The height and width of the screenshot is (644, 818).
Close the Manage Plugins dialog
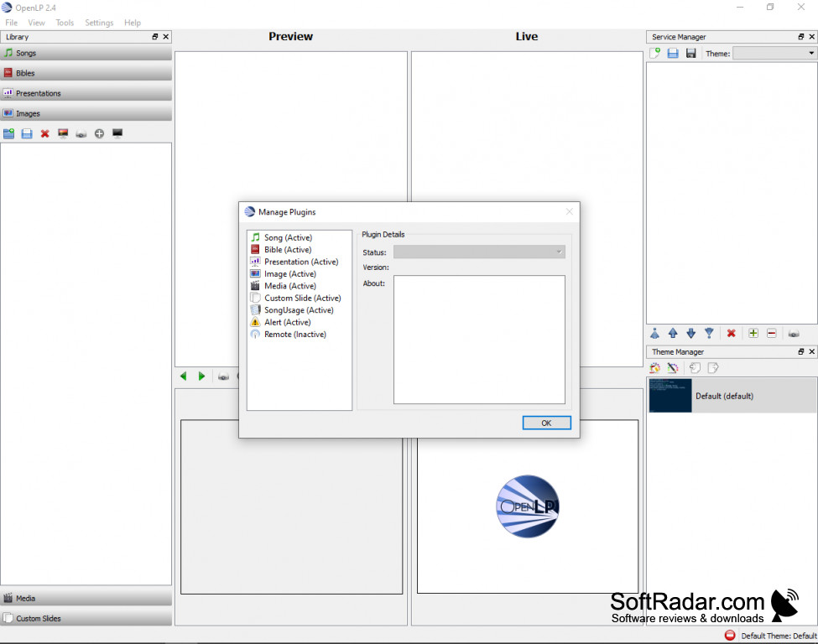[569, 211]
